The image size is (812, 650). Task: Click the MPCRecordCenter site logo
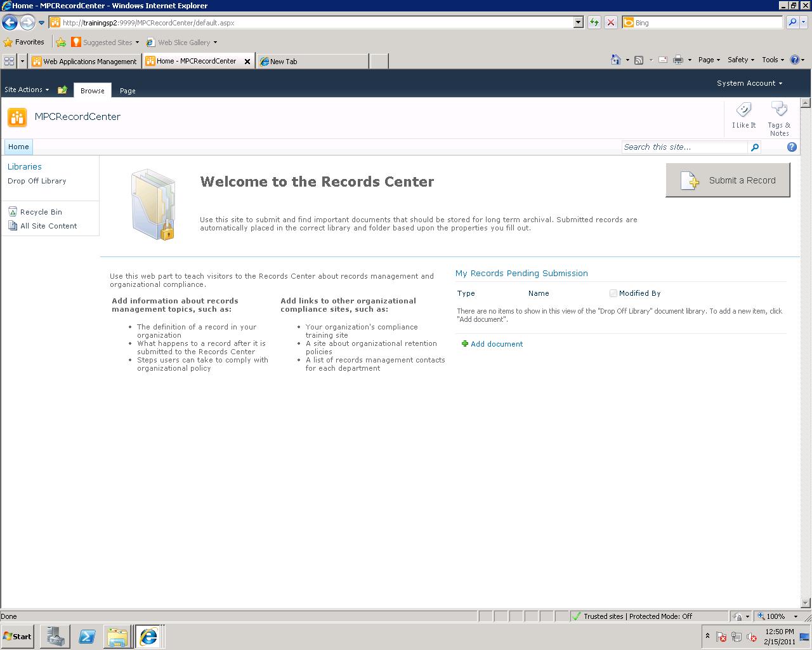click(16, 117)
